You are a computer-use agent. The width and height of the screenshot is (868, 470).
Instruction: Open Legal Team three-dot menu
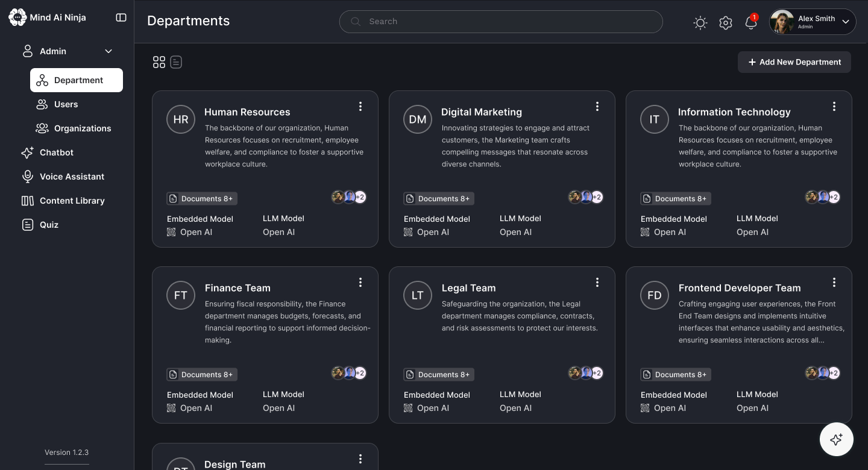[x=597, y=283]
